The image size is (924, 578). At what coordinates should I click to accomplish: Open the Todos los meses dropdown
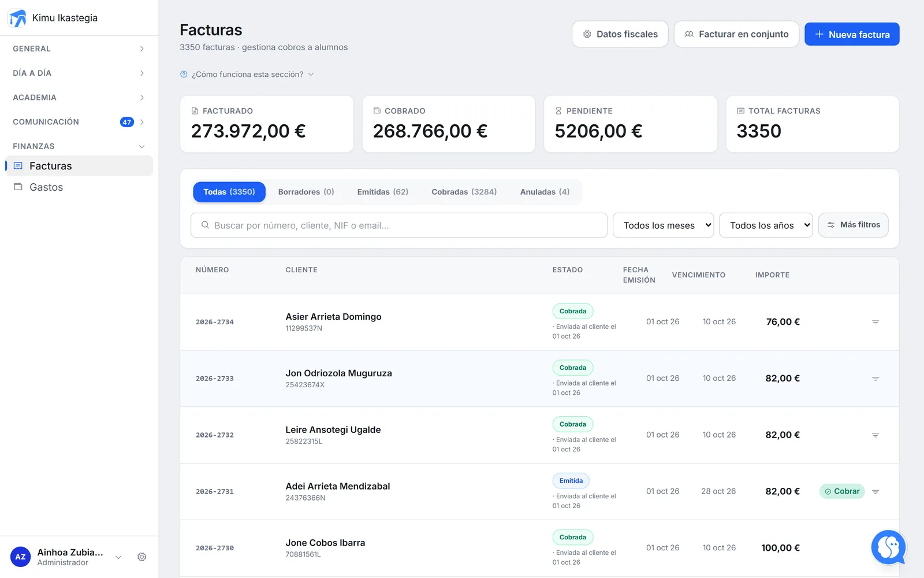pos(664,225)
